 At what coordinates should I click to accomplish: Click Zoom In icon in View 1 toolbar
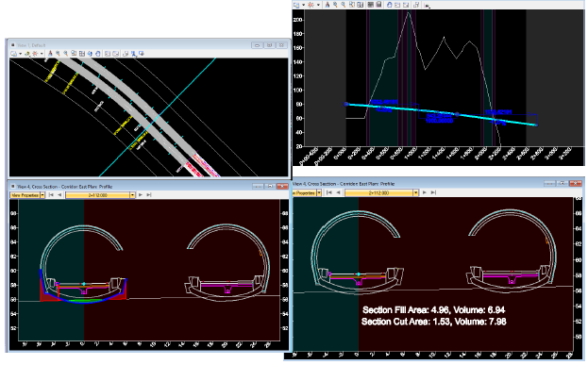58,54
